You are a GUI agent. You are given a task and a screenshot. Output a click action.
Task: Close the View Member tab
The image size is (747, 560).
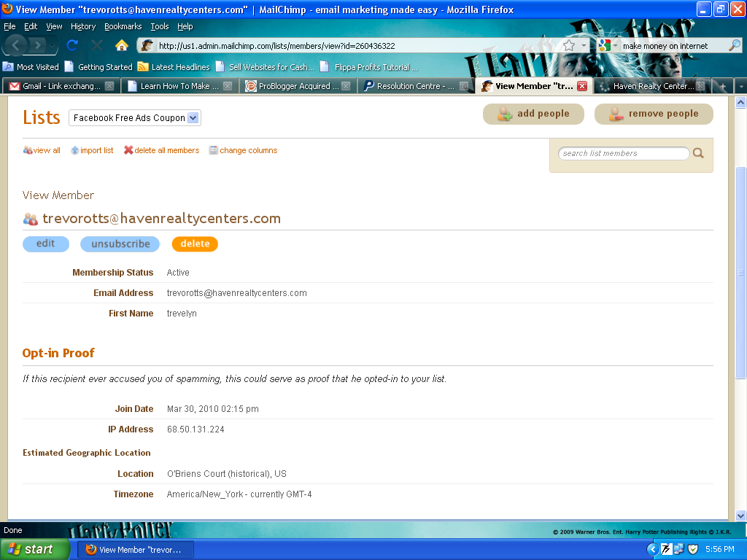pyautogui.click(x=581, y=86)
